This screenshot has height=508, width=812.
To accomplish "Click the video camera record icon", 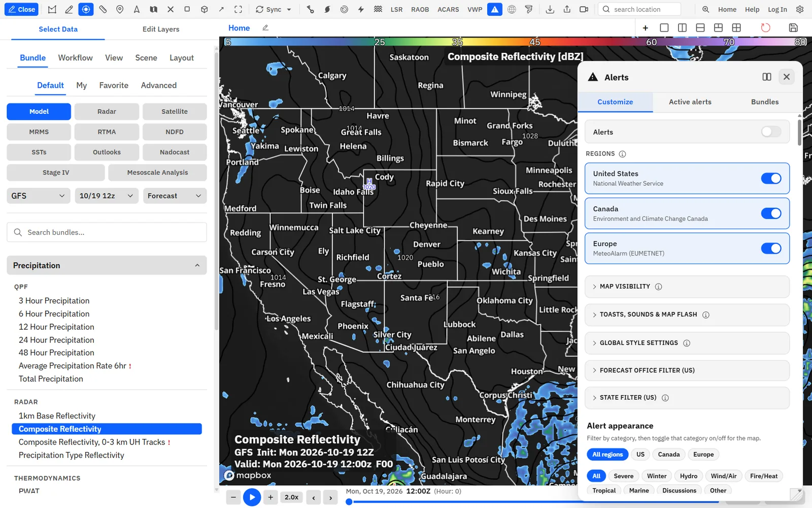I will [584, 9].
